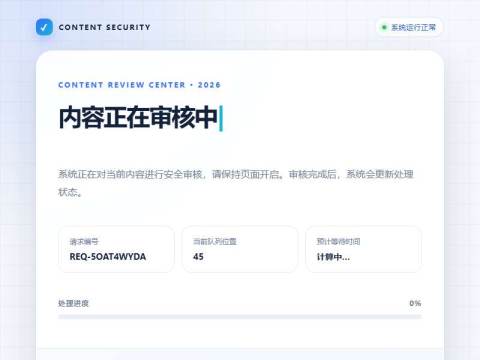480x360 pixels.
Task: Click the 计算中... wait time value
Action: pos(333,257)
